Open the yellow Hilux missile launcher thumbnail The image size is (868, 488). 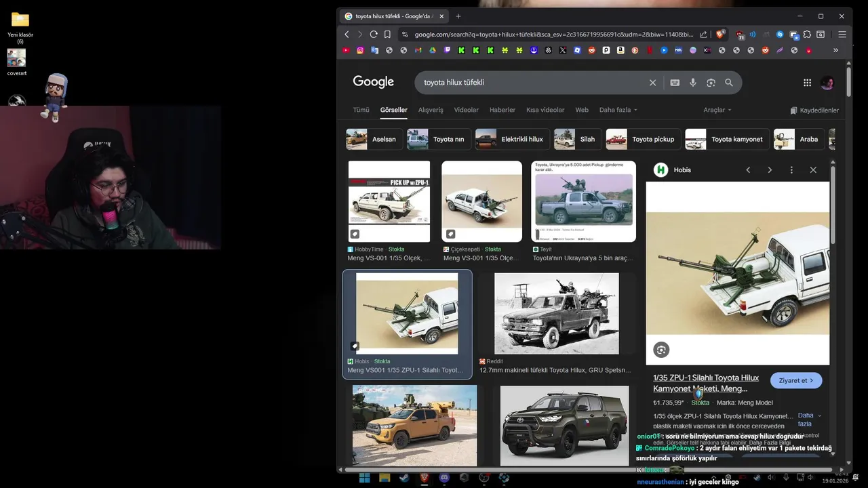tap(414, 425)
